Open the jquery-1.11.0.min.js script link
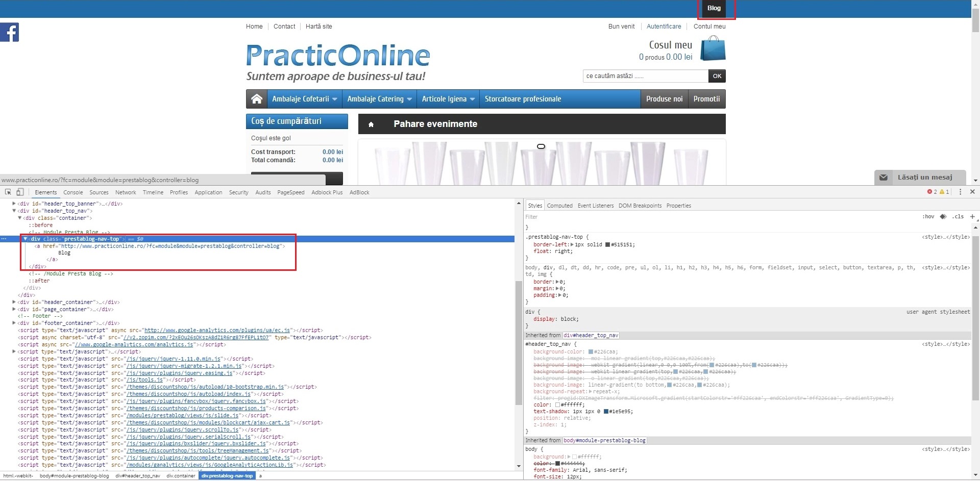This screenshot has width=980, height=481. click(174, 359)
